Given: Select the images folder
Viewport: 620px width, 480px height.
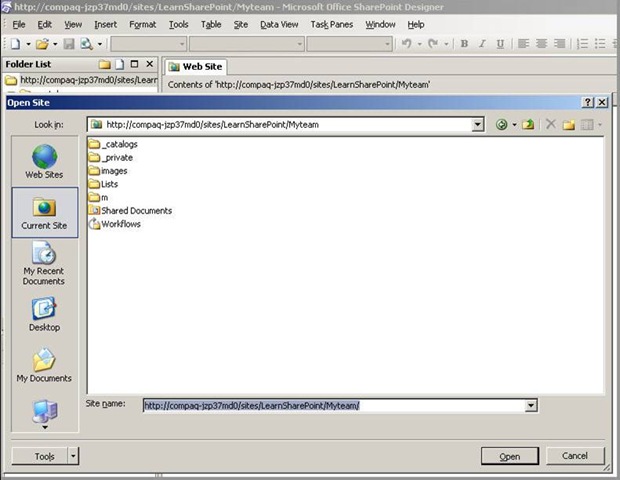Looking at the screenshot, I should pos(108,171).
